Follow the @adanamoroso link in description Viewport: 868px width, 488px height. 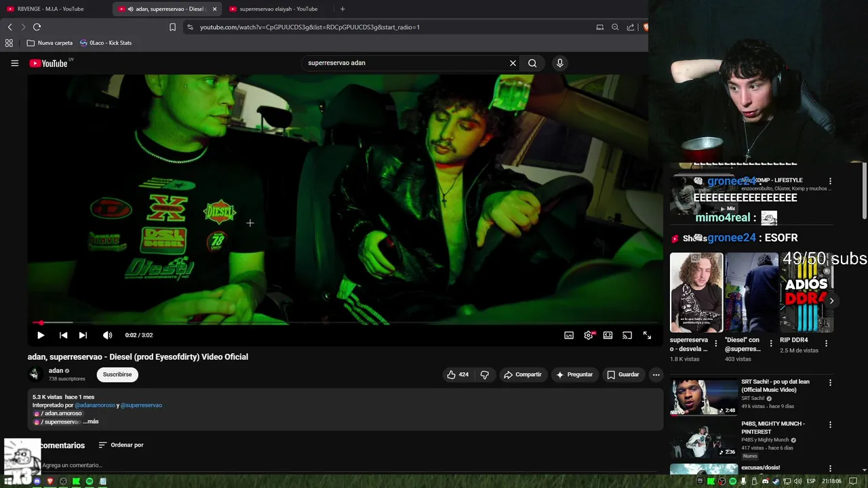point(95,405)
